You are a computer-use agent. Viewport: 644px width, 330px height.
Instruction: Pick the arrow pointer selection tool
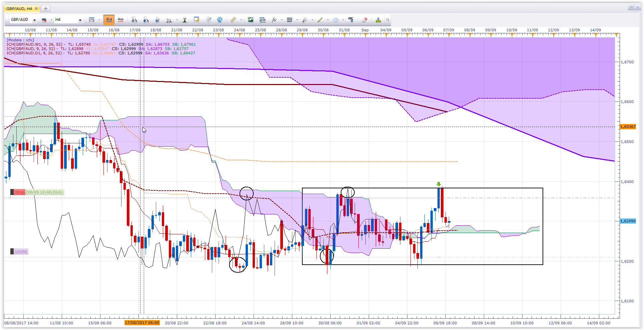(x=157, y=20)
